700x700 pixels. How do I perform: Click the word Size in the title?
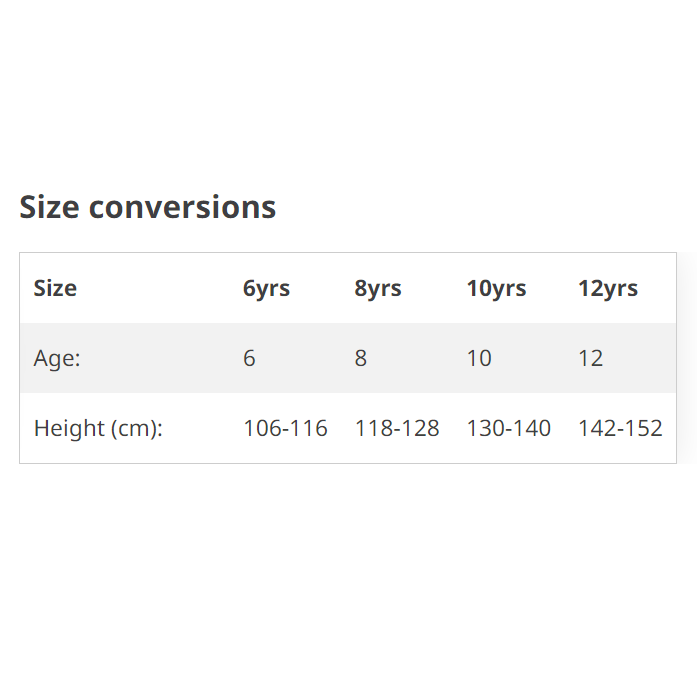pos(50,207)
